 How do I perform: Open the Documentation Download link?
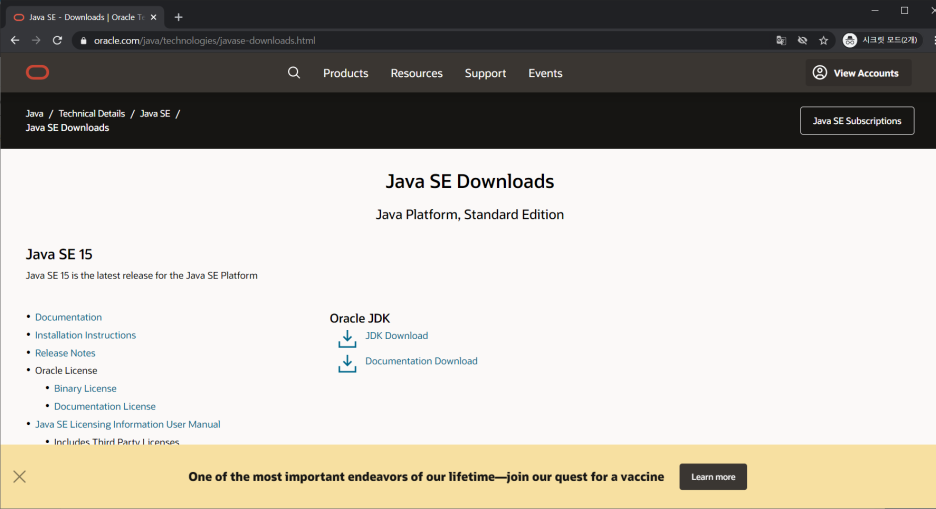pyautogui.click(x=421, y=361)
